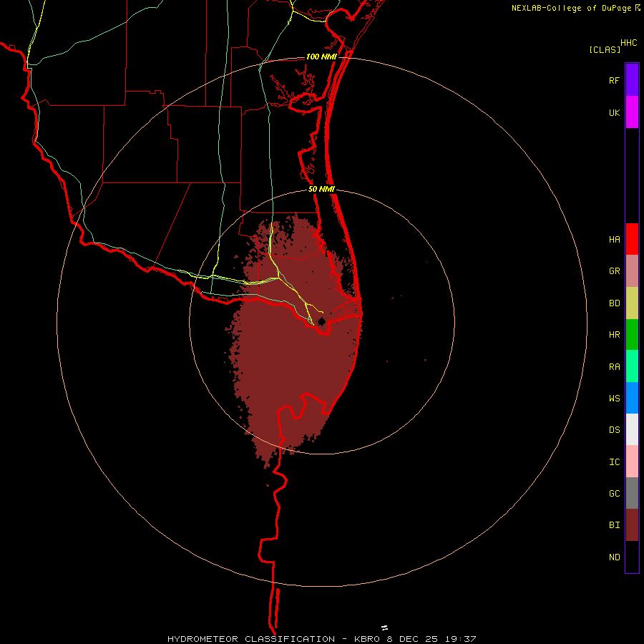This screenshot has height=644, width=644.
Task: Click the 50 NMI range ring label
Action: click(x=321, y=189)
